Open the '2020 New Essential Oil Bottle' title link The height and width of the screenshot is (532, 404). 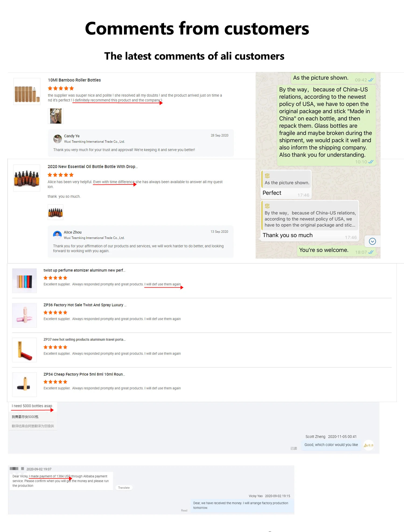coord(93,167)
